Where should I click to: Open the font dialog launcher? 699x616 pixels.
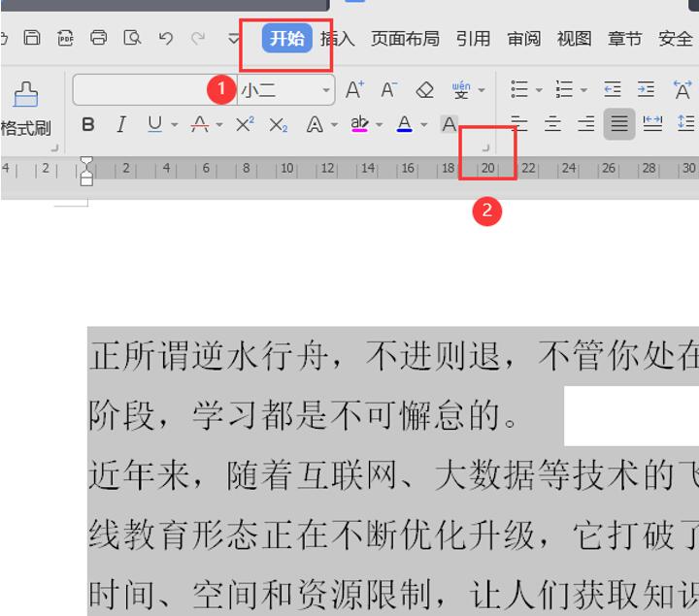tap(486, 147)
